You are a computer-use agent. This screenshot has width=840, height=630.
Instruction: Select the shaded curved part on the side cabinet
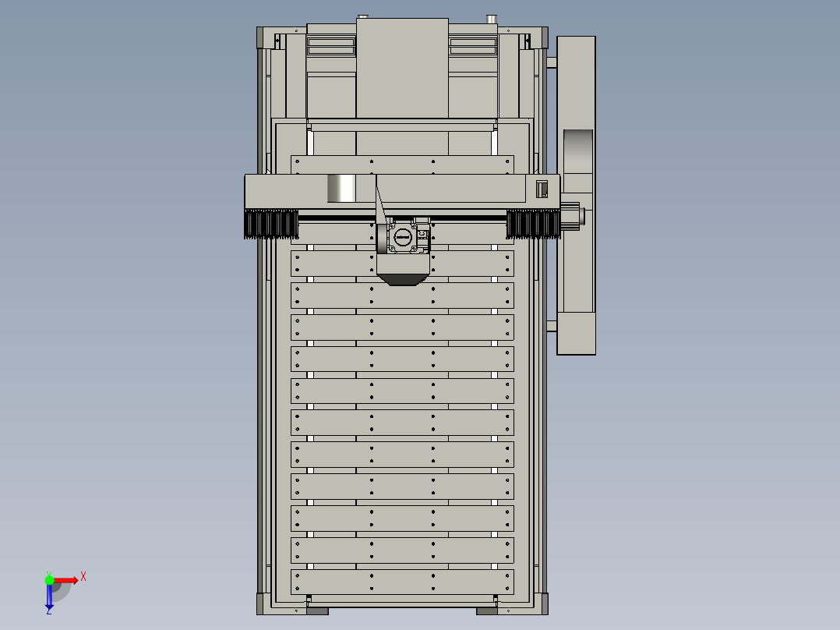[578, 152]
